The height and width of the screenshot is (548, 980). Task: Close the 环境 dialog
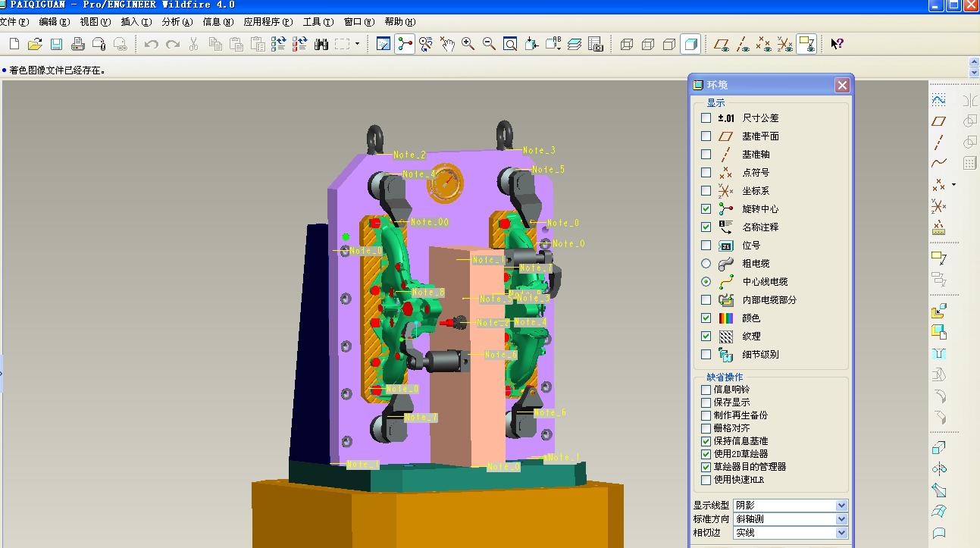[x=842, y=85]
